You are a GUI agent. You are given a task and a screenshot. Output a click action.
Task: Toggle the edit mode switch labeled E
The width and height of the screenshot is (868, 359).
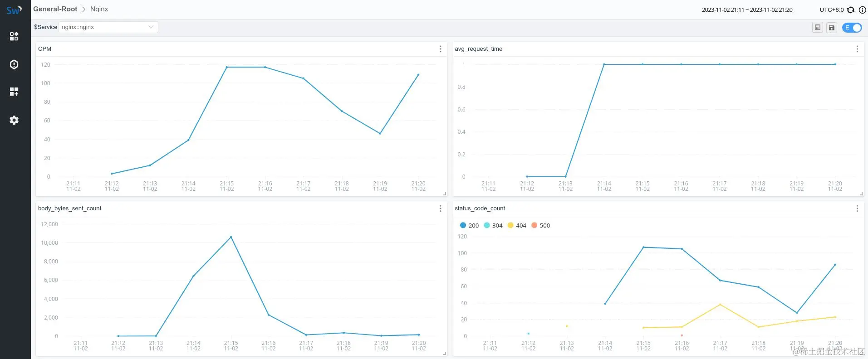click(852, 28)
